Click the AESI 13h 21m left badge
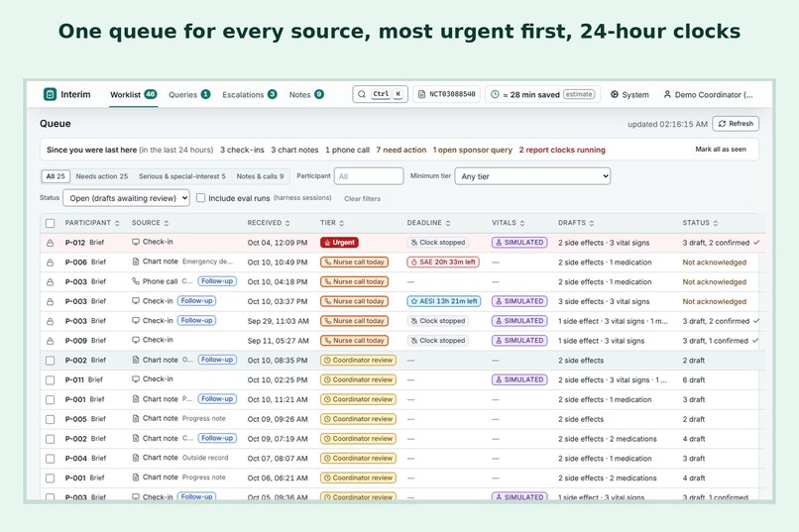Viewport: 799px width, 532px height. point(444,301)
